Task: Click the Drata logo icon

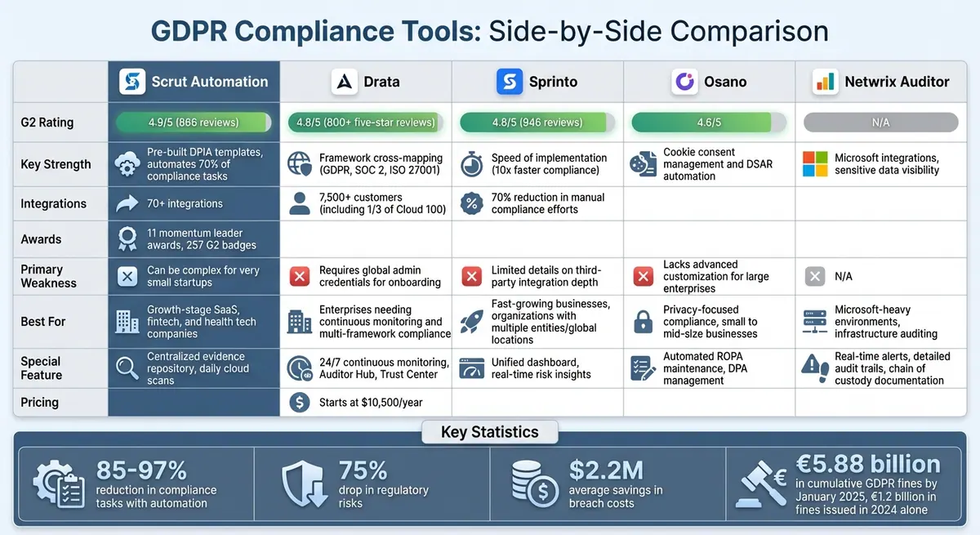Action: click(x=345, y=82)
